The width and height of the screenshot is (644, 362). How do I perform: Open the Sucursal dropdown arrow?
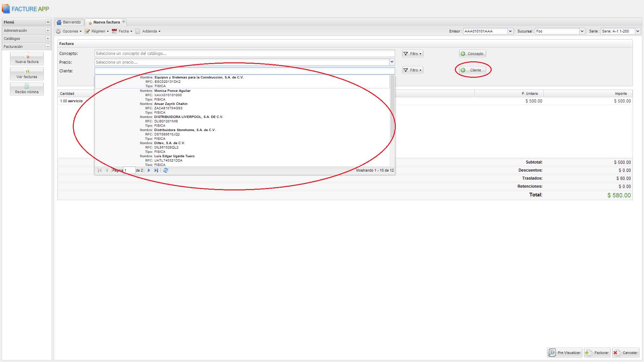coord(582,31)
